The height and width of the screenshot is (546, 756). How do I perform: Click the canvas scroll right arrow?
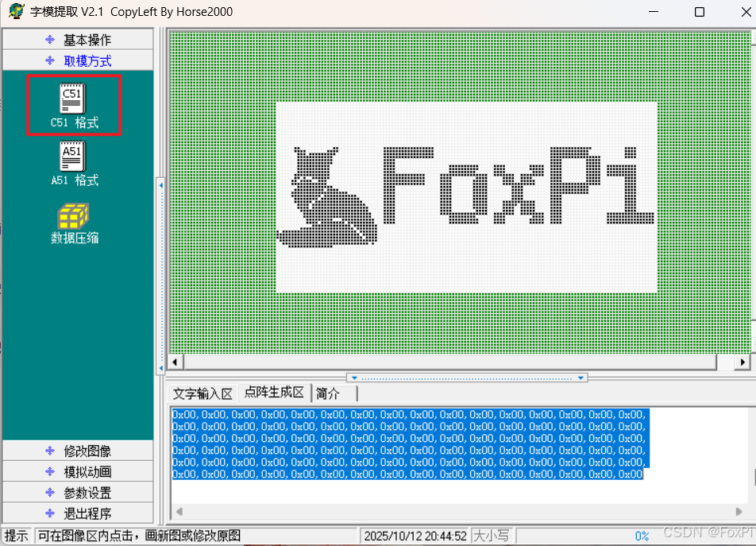tap(742, 362)
